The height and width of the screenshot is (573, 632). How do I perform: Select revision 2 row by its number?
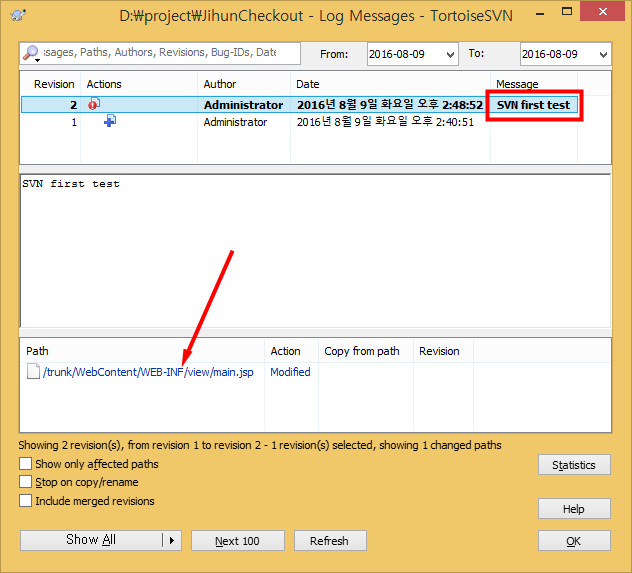coord(73,105)
